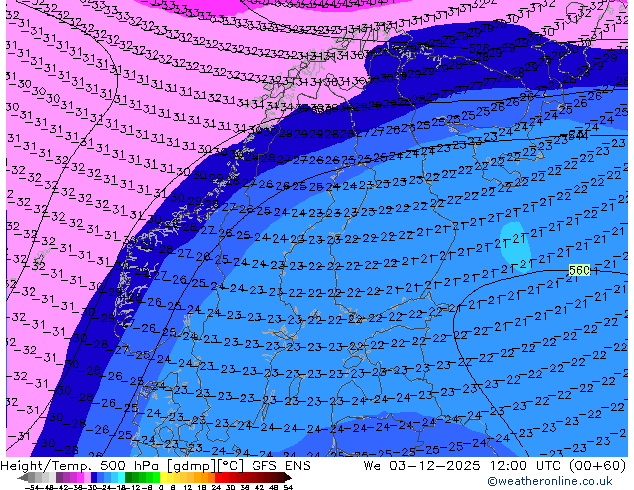Click the gray left arrow of the color scale
The image size is (634, 490).
[x=22, y=477]
